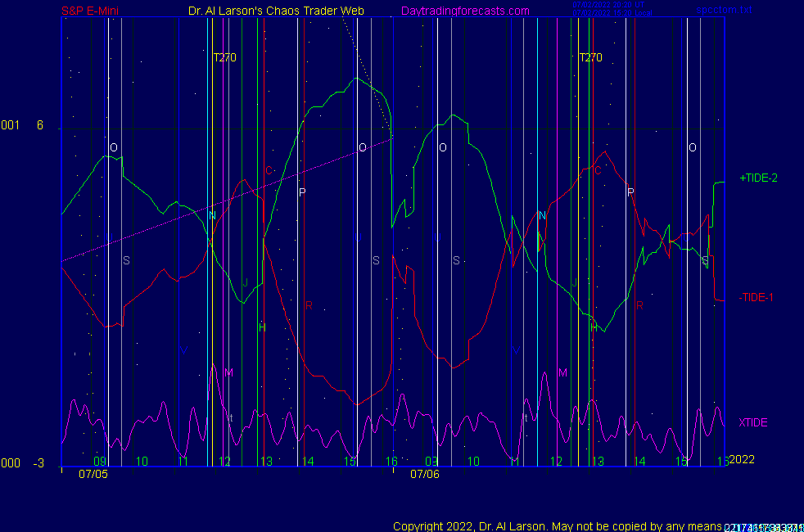
Task: Click the UT timestamp at top
Action: [609, 5]
